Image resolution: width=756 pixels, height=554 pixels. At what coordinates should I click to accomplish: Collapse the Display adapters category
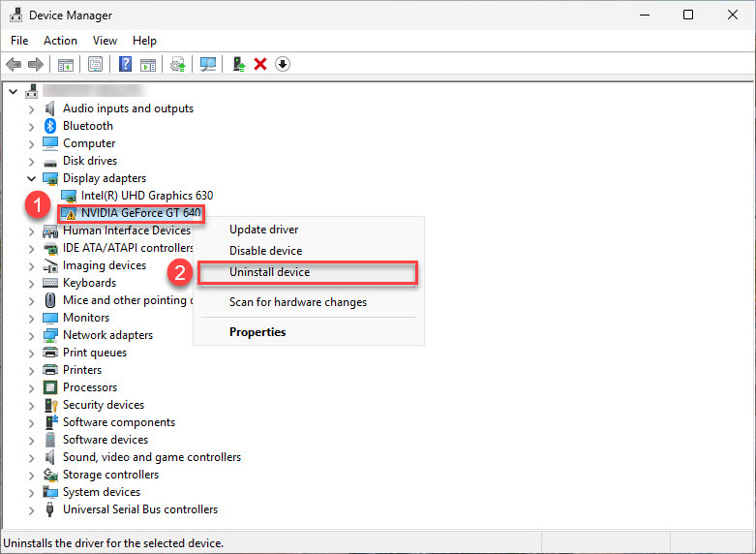coord(31,178)
